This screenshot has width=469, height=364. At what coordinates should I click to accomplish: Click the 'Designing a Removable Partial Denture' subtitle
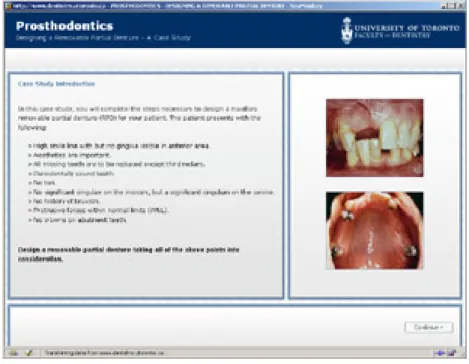coord(103,38)
